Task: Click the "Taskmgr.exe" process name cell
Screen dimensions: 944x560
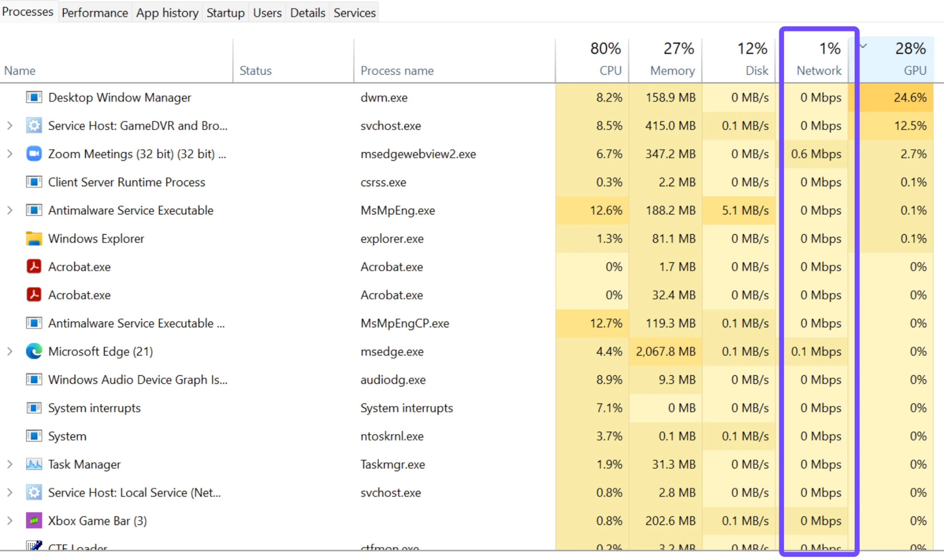Action: pyautogui.click(x=393, y=464)
